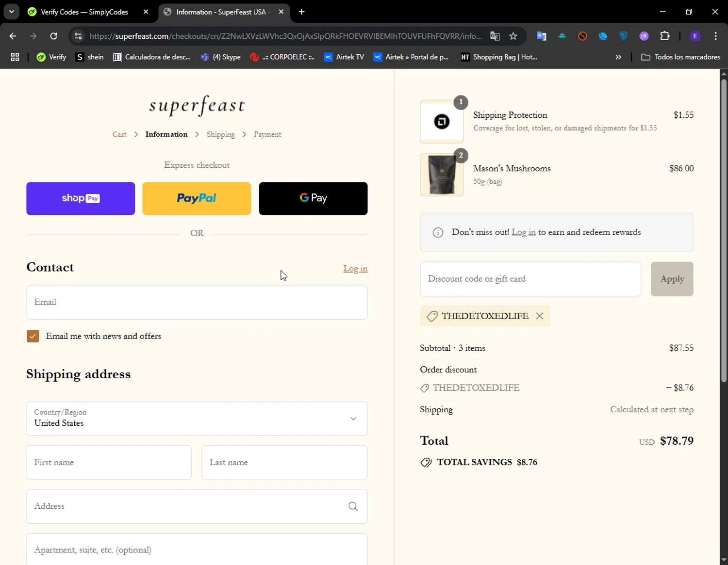Click the purple circular extension icon
The width and height of the screenshot is (728, 565).
coord(644,36)
